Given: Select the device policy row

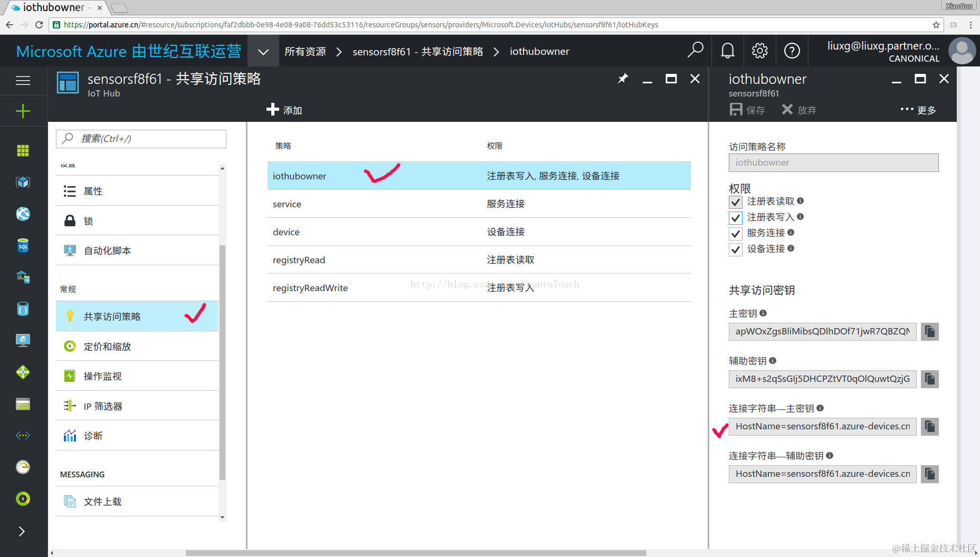Looking at the screenshot, I should pos(479,232).
